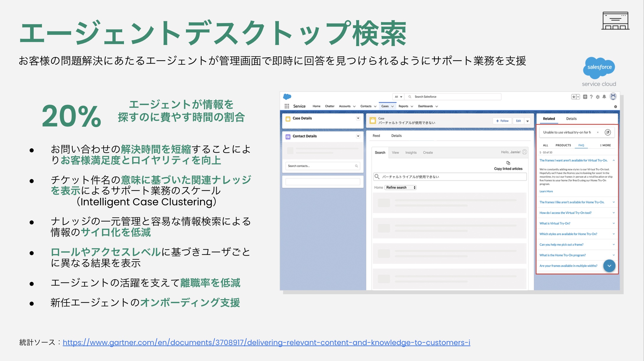
Task: Open the user avatar profile menu
Action: click(x=613, y=97)
